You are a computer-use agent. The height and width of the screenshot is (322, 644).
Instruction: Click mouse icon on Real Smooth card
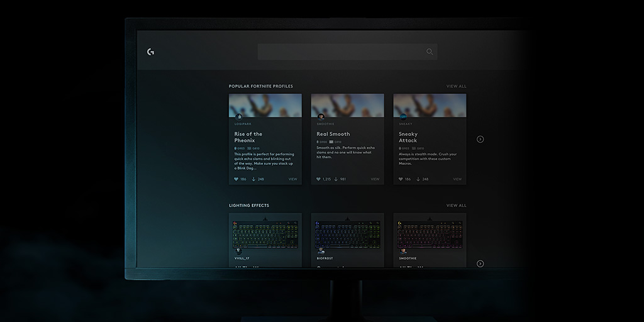(x=318, y=142)
